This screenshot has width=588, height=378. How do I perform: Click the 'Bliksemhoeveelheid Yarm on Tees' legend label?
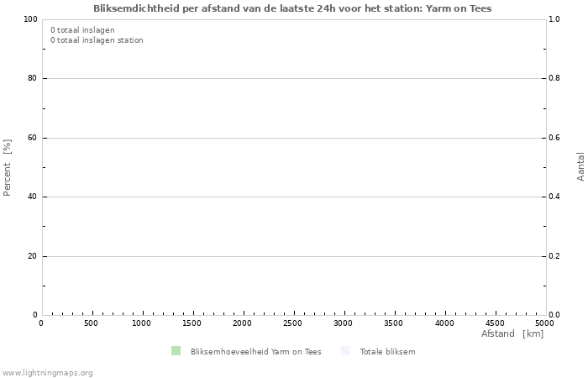[x=255, y=352]
